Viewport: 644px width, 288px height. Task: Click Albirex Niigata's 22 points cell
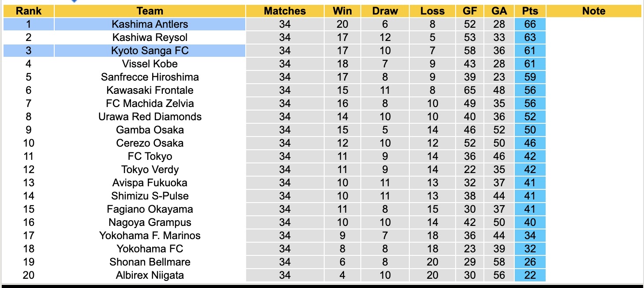(x=530, y=275)
